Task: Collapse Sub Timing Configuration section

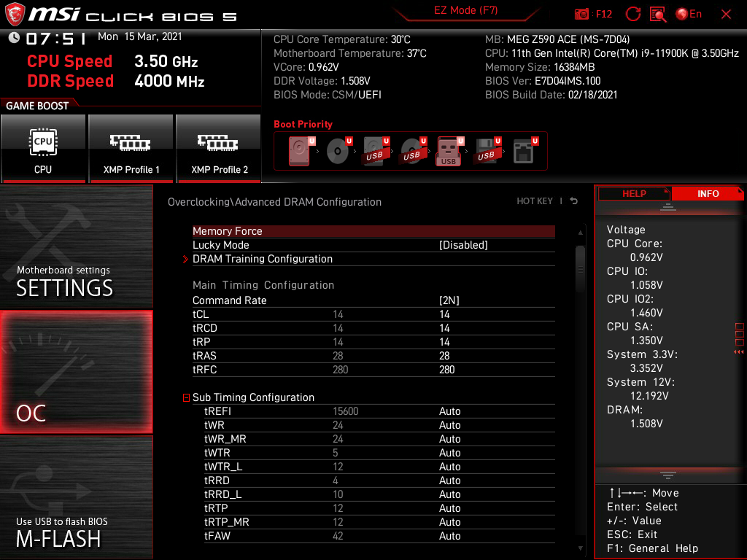Action: [x=187, y=397]
